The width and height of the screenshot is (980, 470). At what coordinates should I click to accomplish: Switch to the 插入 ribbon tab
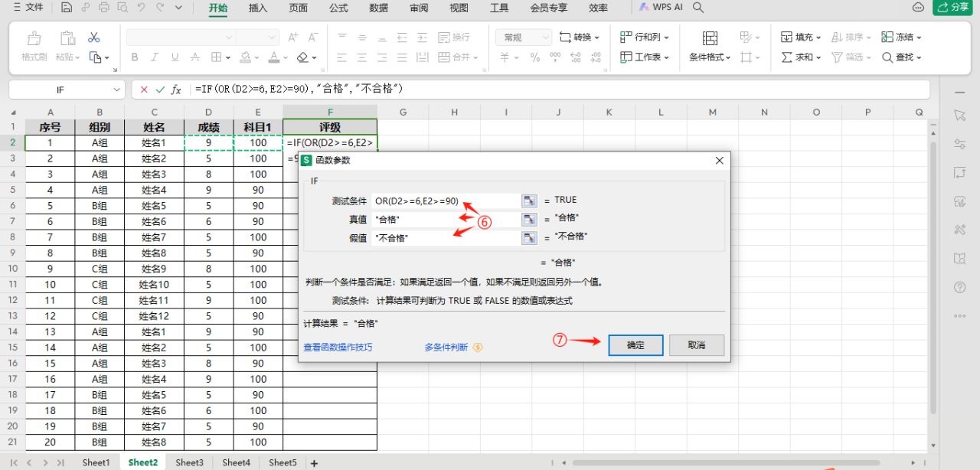pyautogui.click(x=258, y=8)
